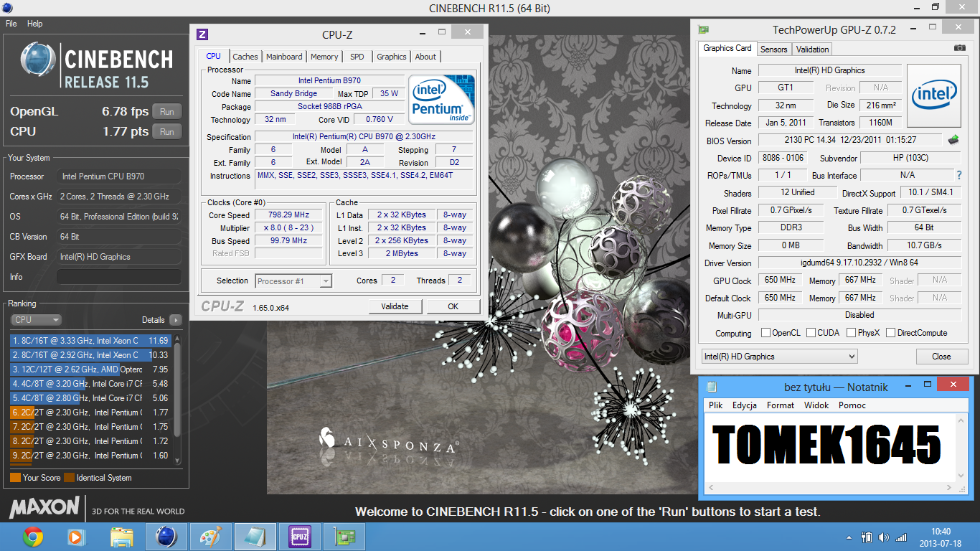Switch to Paint taskbar icon

(x=210, y=537)
